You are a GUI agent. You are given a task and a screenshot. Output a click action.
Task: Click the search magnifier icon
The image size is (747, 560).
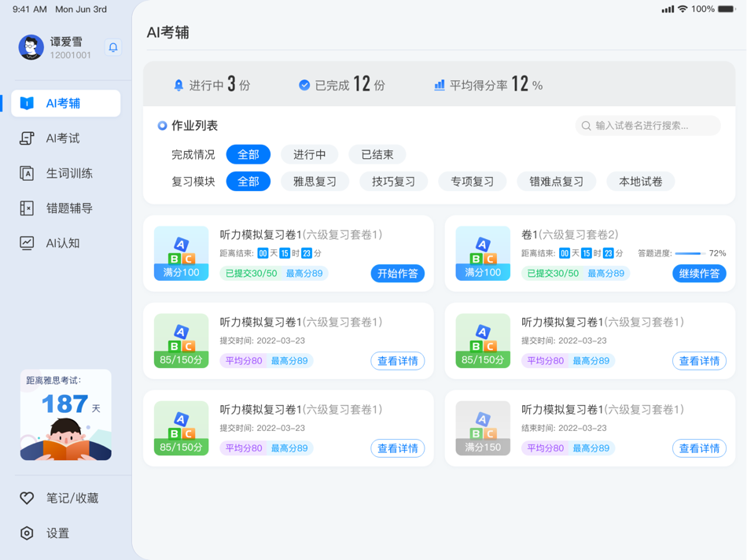587,126
